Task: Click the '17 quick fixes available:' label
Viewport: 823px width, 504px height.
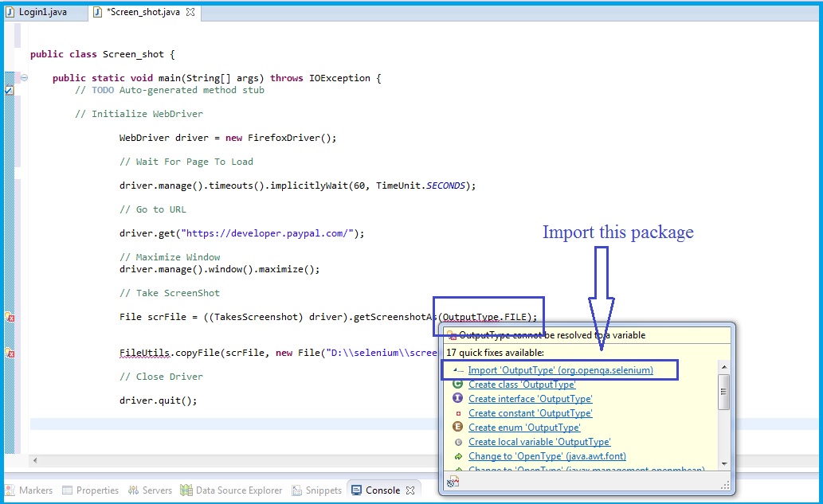Action: point(495,353)
